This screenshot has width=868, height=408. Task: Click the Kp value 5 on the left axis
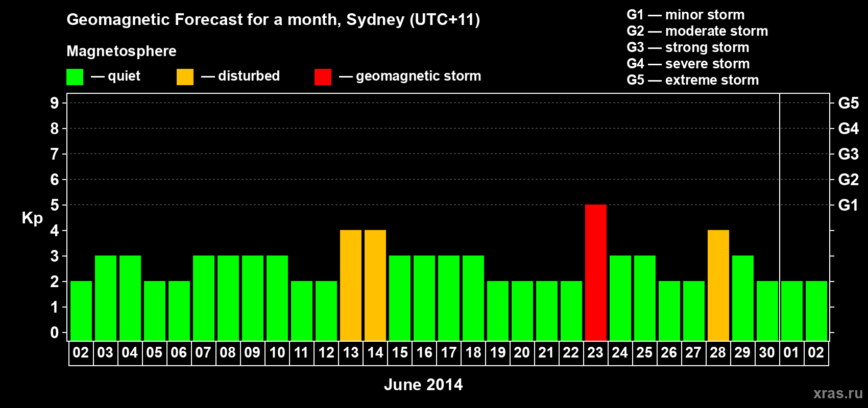click(55, 205)
